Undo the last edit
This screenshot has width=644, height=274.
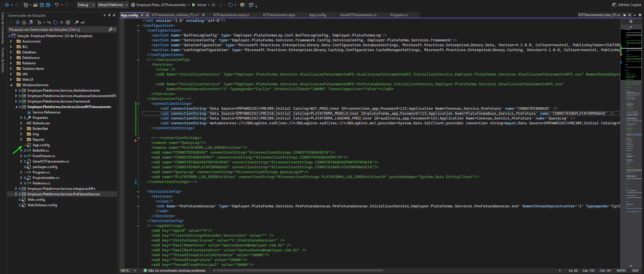pyautogui.click(x=57, y=5)
